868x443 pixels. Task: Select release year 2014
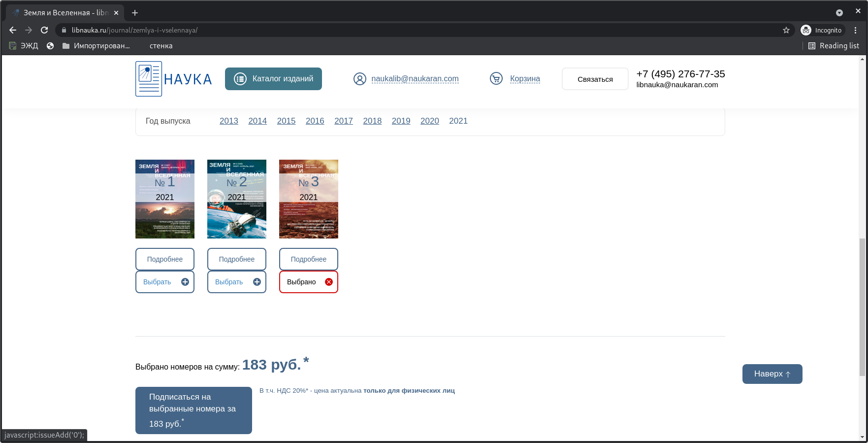(x=257, y=121)
